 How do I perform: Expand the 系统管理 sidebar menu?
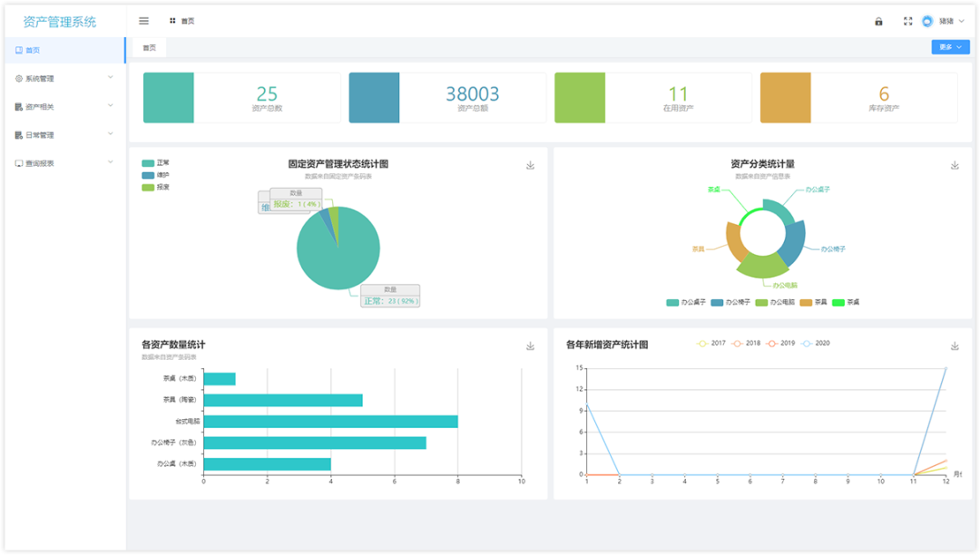click(x=64, y=79)
